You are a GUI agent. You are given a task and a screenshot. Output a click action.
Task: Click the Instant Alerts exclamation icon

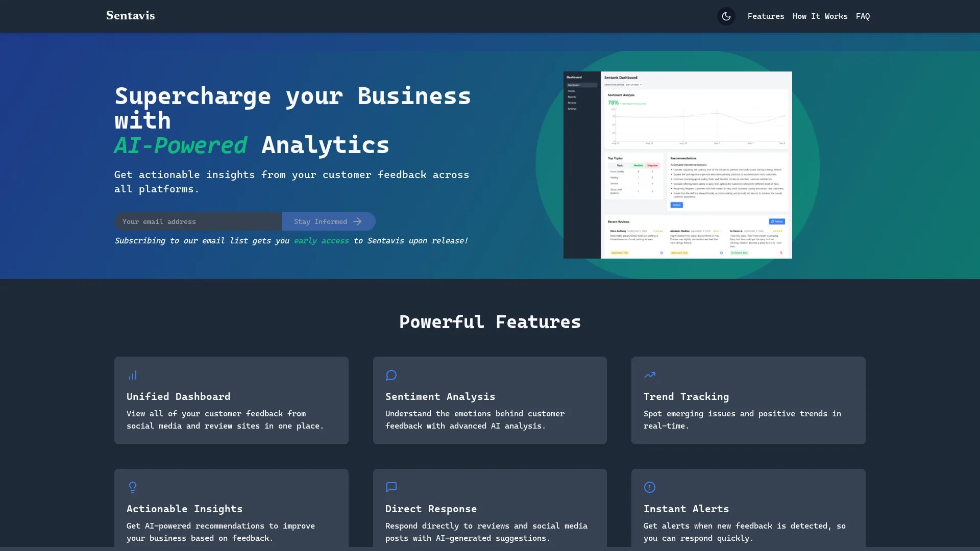(650, 487)
